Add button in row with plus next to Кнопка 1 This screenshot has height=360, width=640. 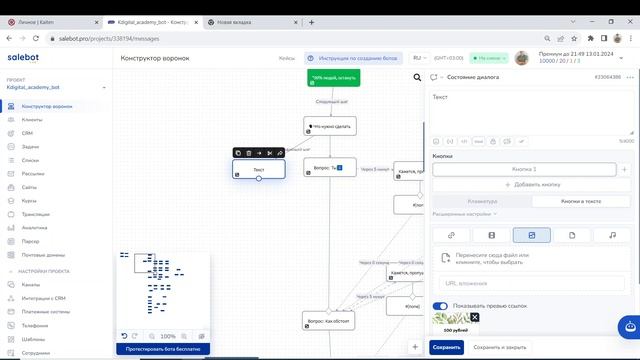tap(624, 169)
